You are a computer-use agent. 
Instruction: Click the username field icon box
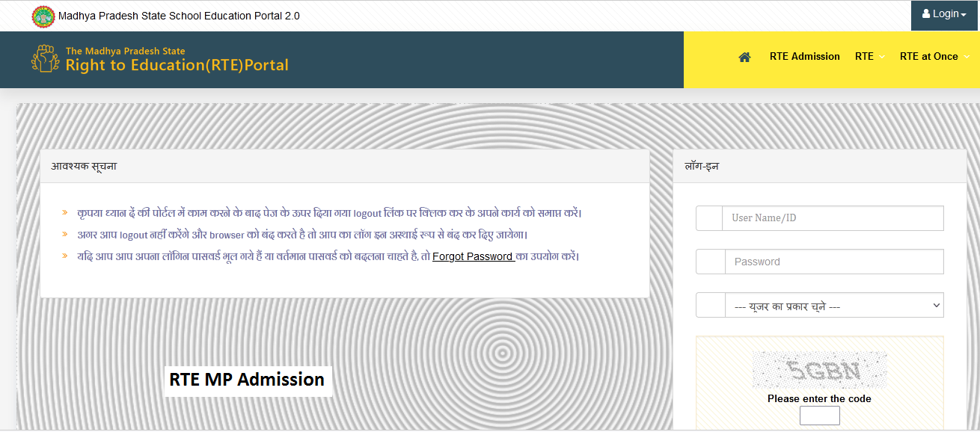(x=709, y=218)
